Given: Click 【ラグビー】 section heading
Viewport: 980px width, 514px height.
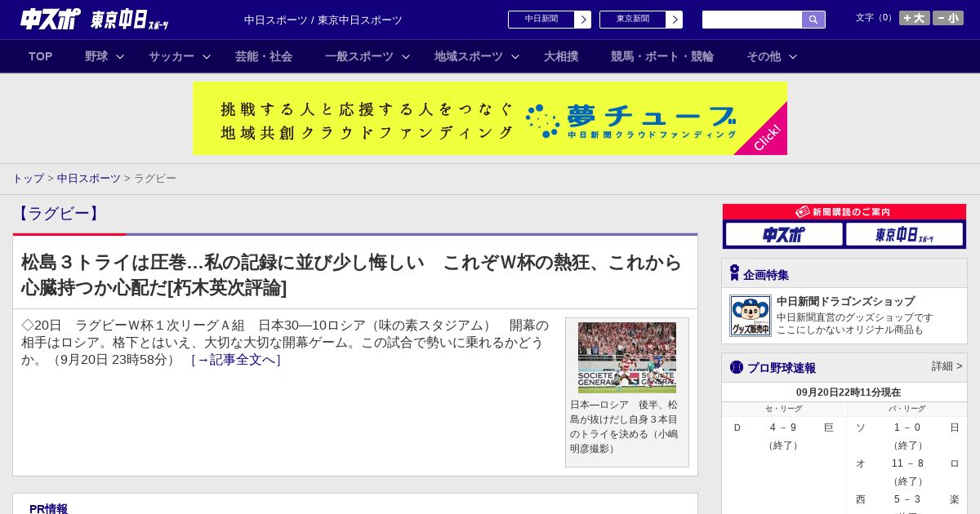Looking at the screenshot, I should (59, 214).
